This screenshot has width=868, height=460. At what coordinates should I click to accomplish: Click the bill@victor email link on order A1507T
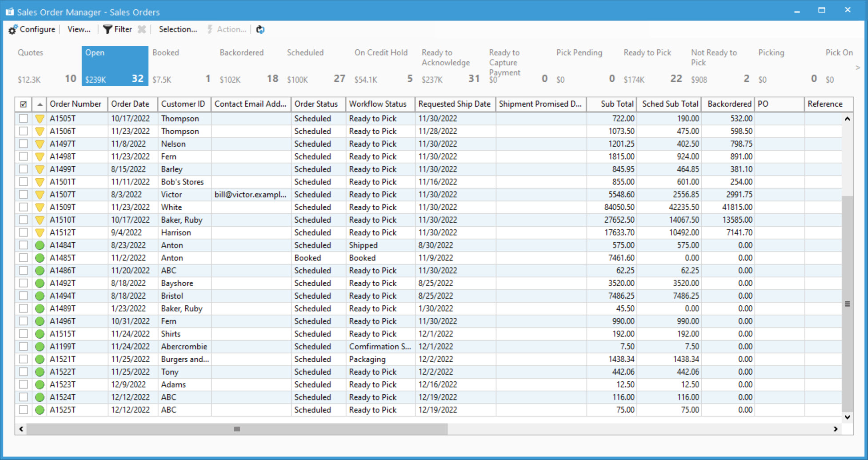[x=250, y=194]
